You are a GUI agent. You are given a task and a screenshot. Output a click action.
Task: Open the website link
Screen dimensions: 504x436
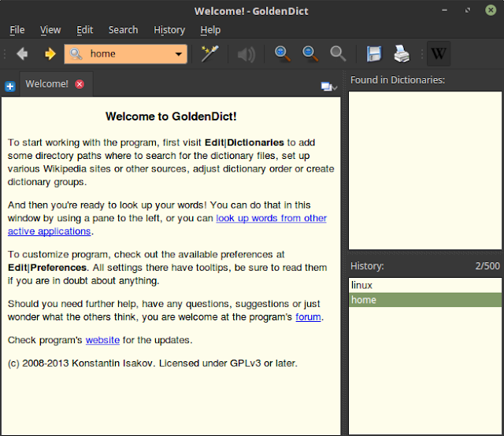click(102, 340)
